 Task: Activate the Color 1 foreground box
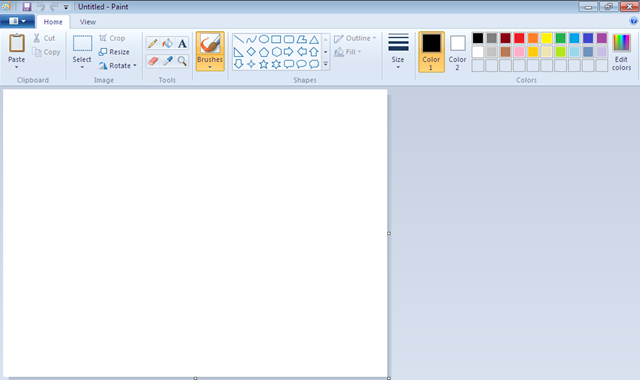coord(431,52)
